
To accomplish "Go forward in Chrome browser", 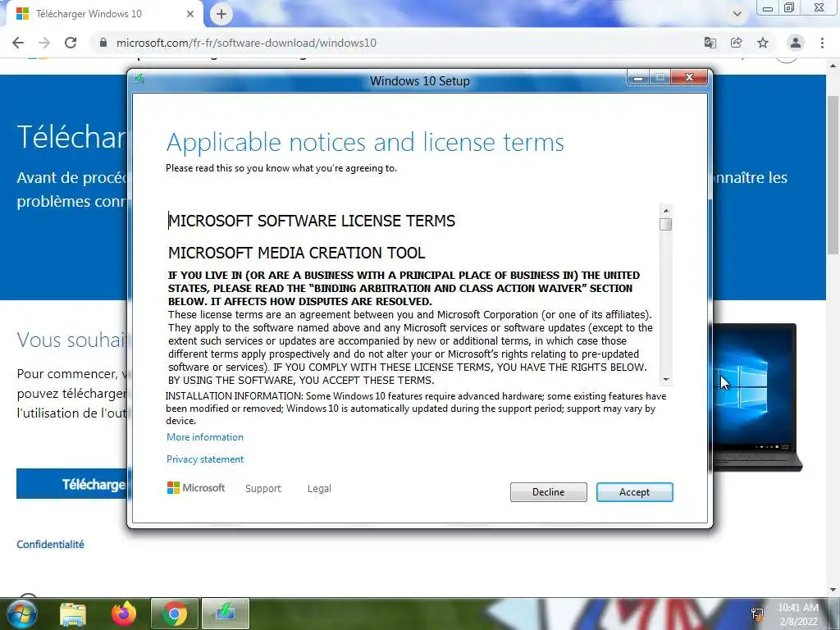I will pos(44,43).
